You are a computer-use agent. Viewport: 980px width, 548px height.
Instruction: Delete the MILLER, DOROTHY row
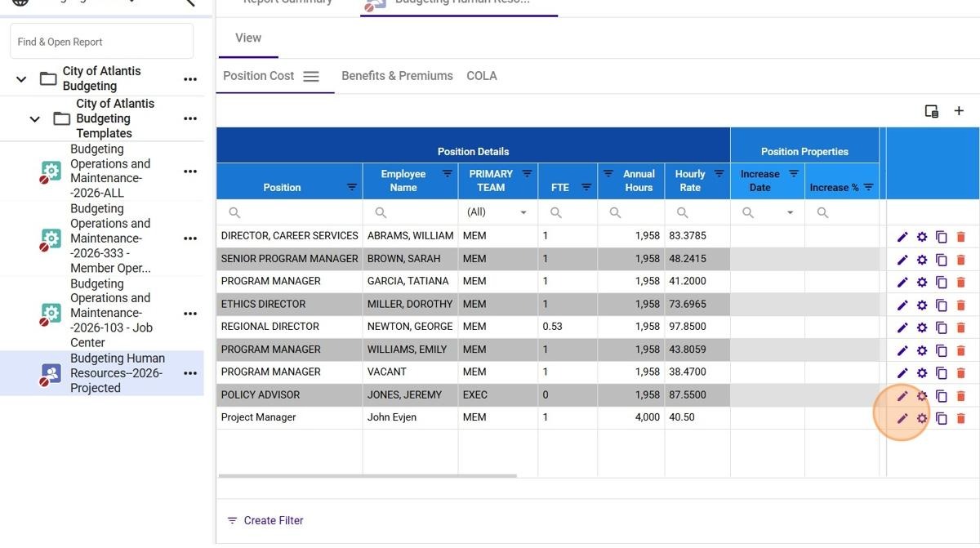point(960,305)
